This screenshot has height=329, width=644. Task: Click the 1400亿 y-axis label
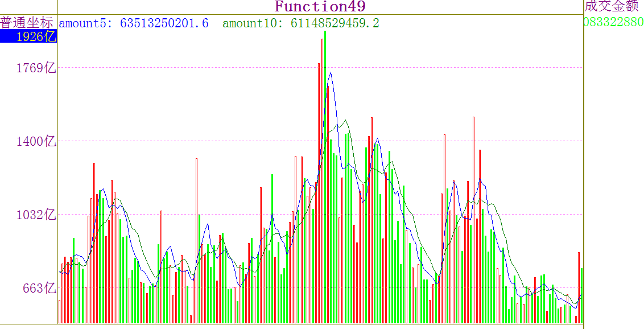tap(36, 141)
